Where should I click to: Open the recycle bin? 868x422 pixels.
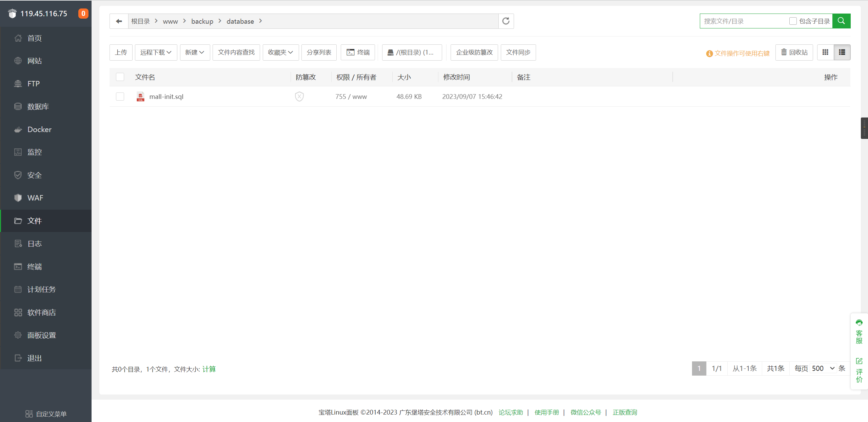pyautogui.click(x=794, y=52)
